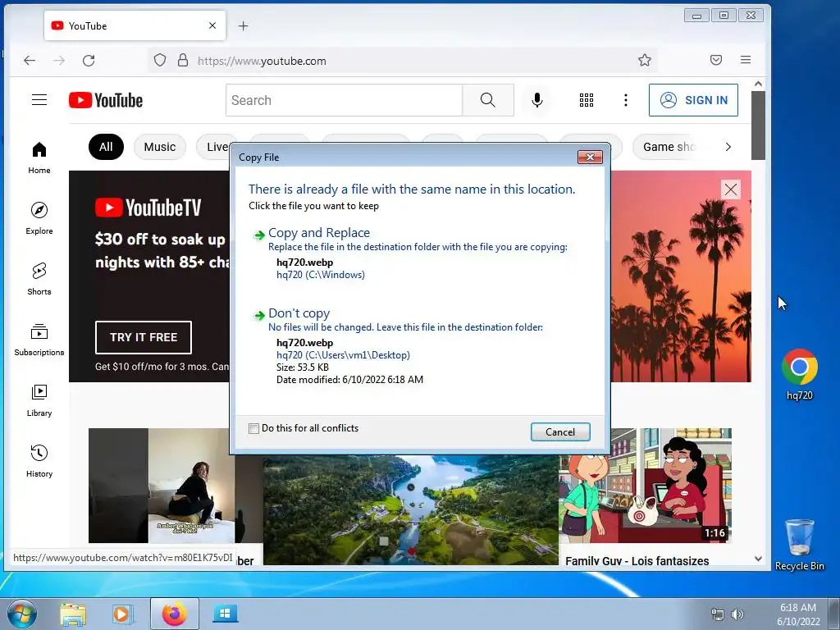The width and height of the screenshot is (840, 630).
Task: Open Subscriptions in the sidebar
Action: tap(39, 340)
